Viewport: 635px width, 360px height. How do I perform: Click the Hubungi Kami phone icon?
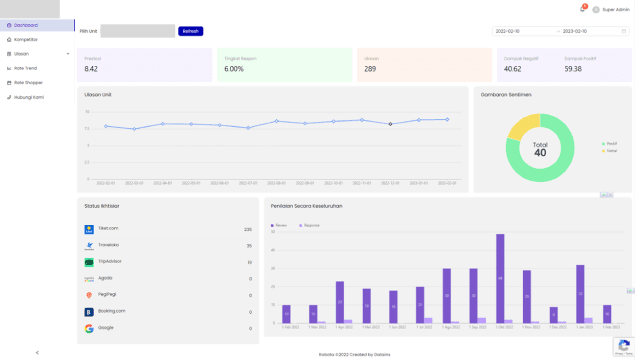(9, 97)
